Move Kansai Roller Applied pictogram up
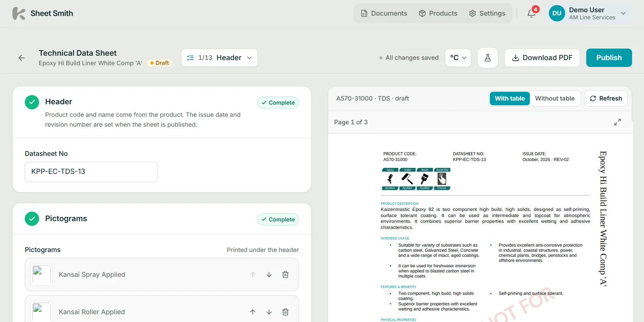The image size is (644, 322). click(x=253, y=312)
